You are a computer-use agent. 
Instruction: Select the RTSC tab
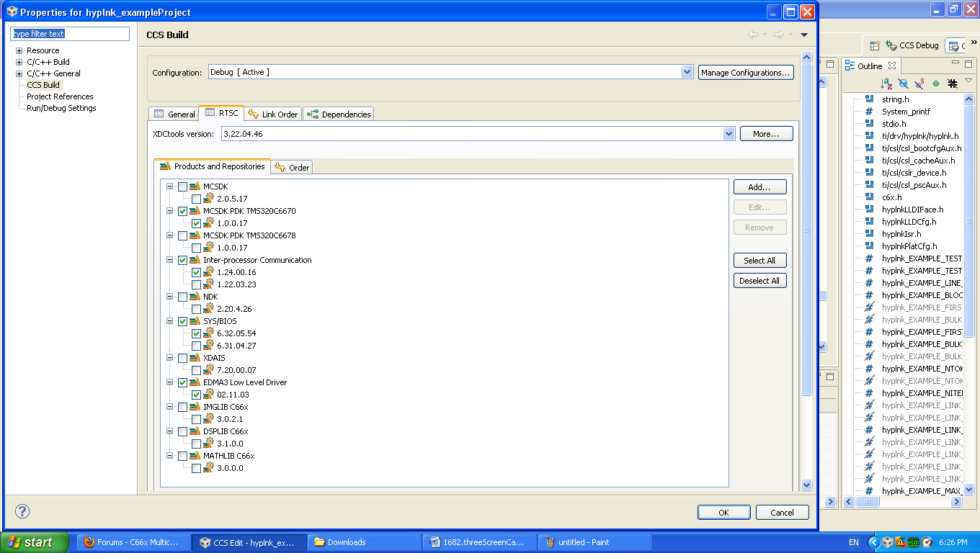[221, 113]
